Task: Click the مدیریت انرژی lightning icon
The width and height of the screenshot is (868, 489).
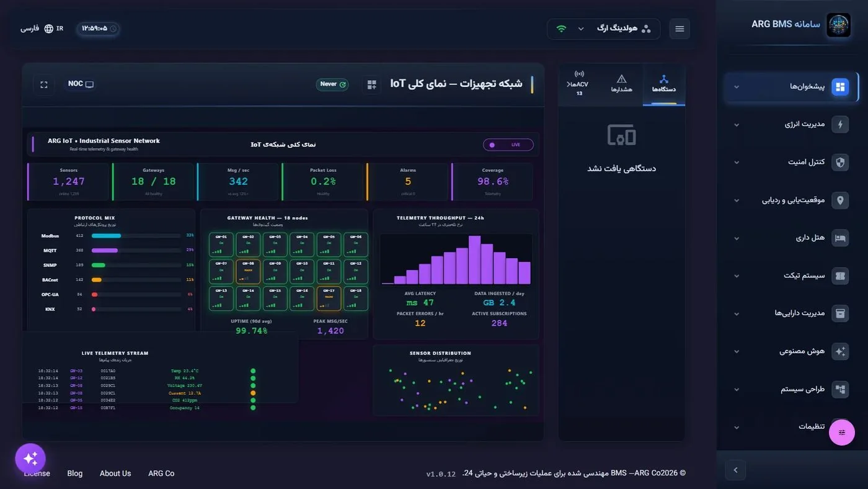Action: click(x=840, y=124)
